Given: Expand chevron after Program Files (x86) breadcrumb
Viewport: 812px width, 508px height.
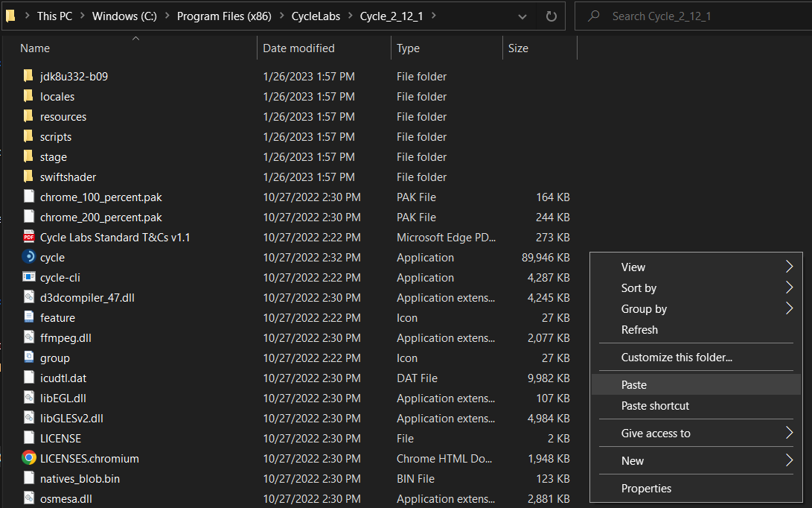Looking at the screenshot, I should point(282,16).
